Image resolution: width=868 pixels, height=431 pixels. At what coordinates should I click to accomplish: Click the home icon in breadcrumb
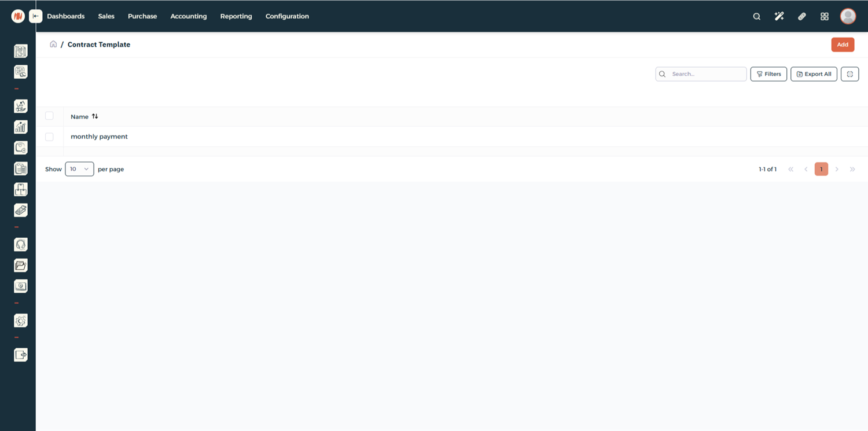(53, 45)
